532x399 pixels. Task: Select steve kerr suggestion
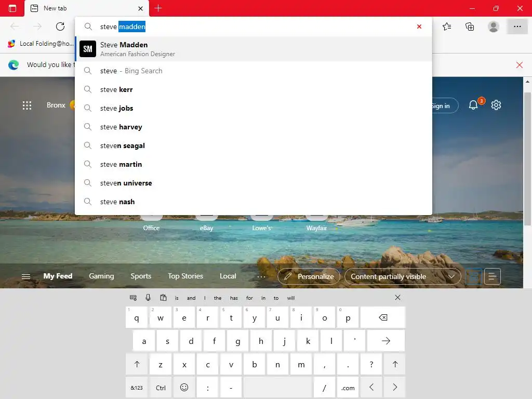(254, 89)
